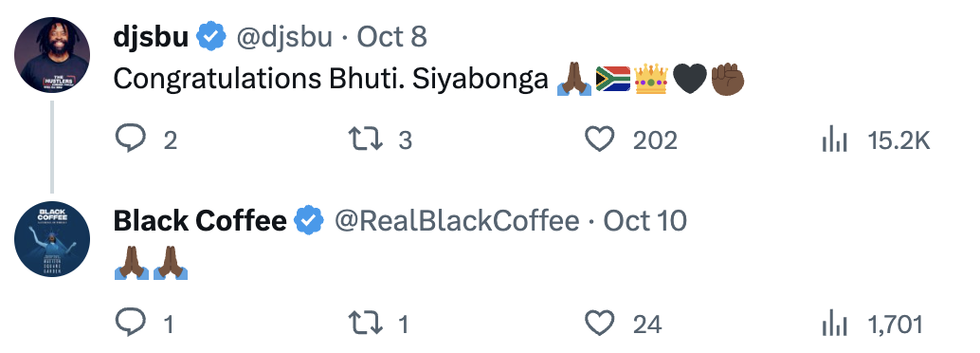The image size is (980, 353).
Task: Open djsbu's profile picture
Action: pos(52,55)
